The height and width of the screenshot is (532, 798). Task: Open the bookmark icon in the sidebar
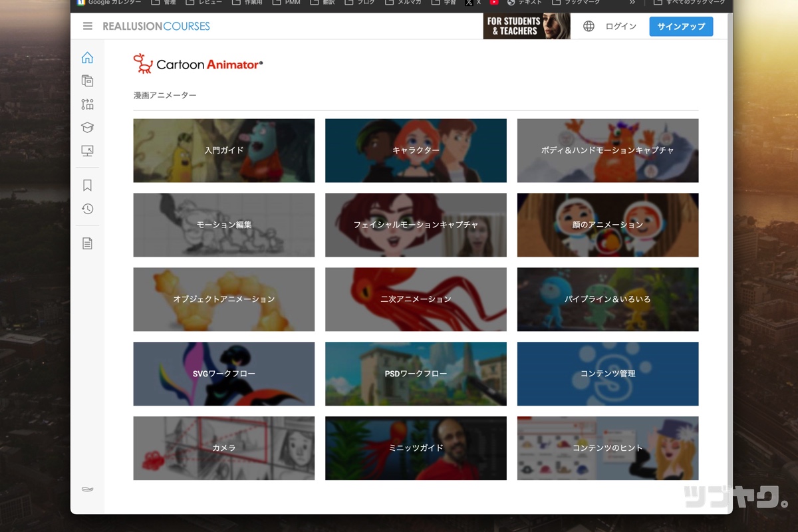87,186
